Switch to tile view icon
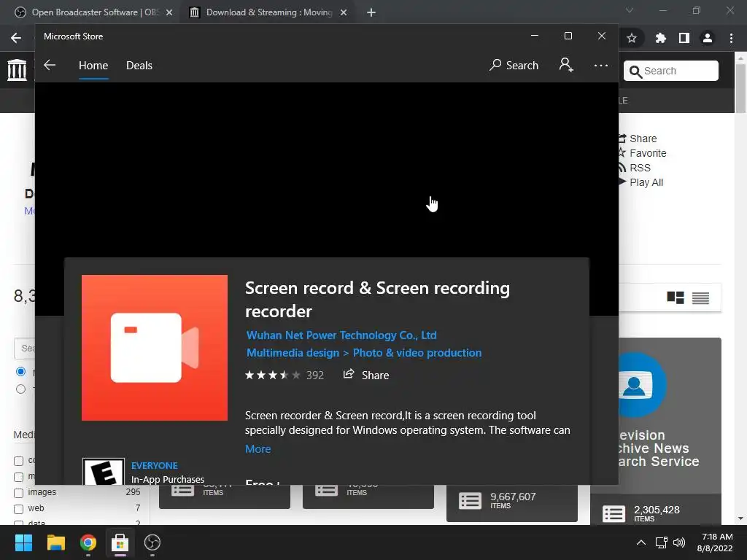The height and width of the screenshot is (560, 747). (x=675, y=297)
